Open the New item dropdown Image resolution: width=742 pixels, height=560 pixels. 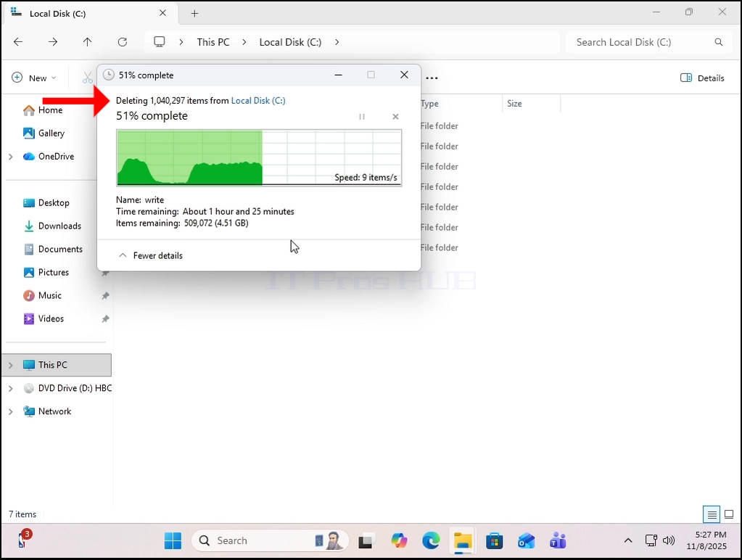point(33,78)
